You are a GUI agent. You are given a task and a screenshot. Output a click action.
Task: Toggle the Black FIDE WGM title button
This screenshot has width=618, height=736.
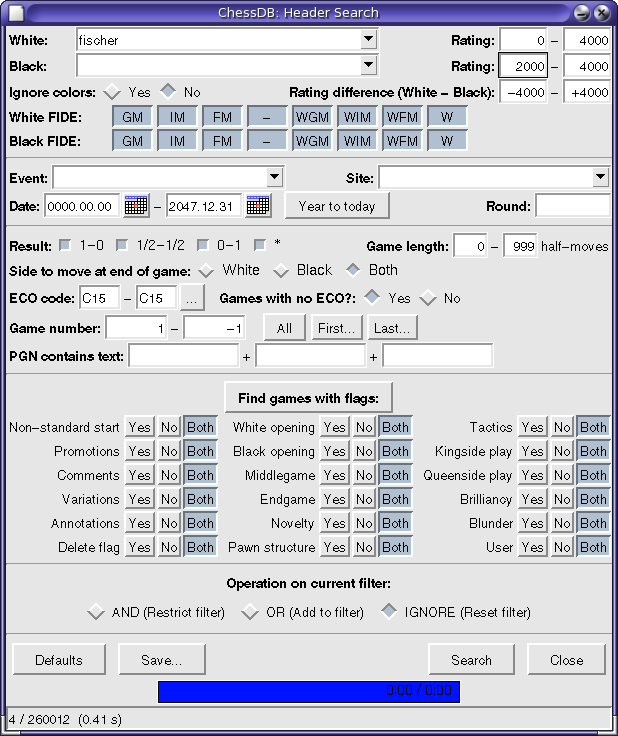click(x=312, y=142)
